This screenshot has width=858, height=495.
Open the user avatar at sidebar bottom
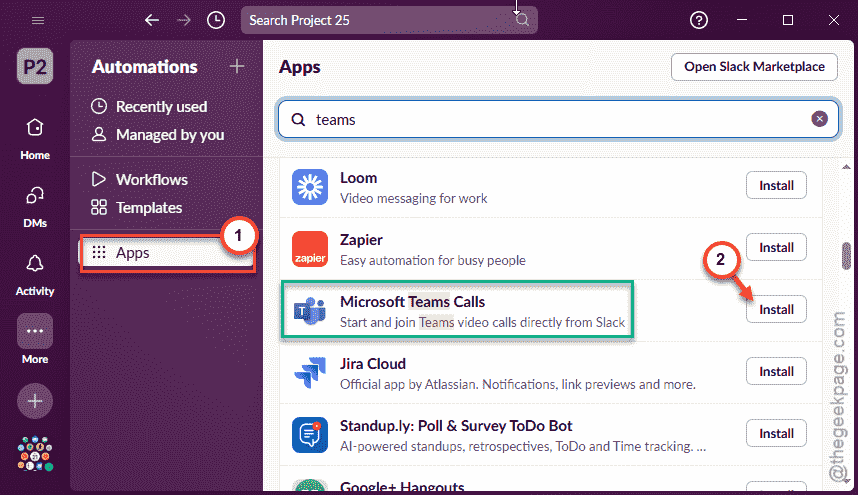35,453
